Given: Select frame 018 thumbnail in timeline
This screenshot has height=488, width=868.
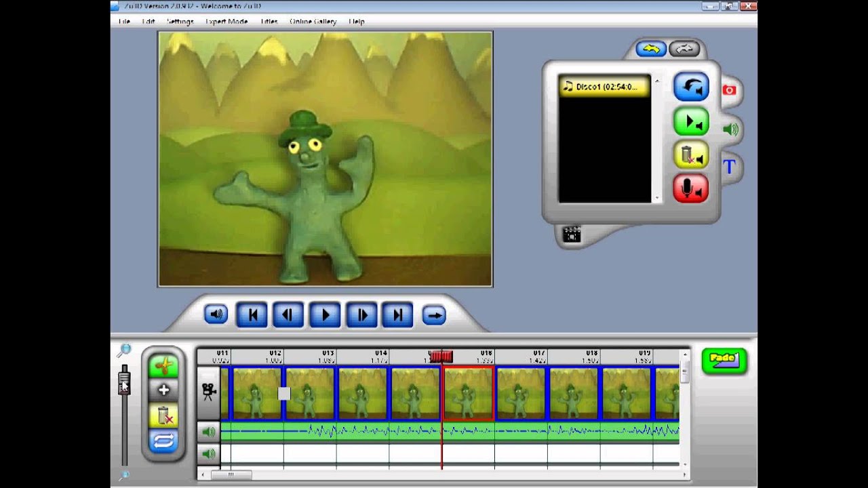Looking at the screenshot, I should (574, 393).
